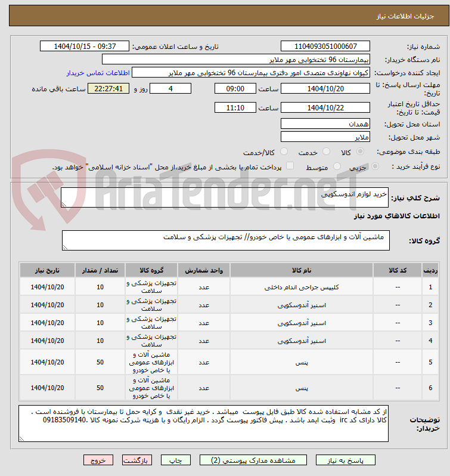Open مشاهده مدارک پیوستی (2) button
Screen dimensions: 450x476
(x=253, y=460)
